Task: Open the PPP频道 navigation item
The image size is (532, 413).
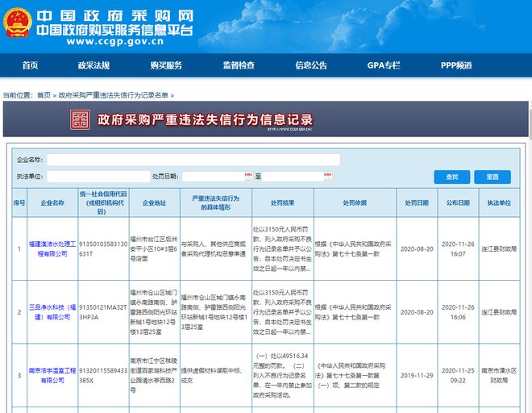Action: click(456, 65)
